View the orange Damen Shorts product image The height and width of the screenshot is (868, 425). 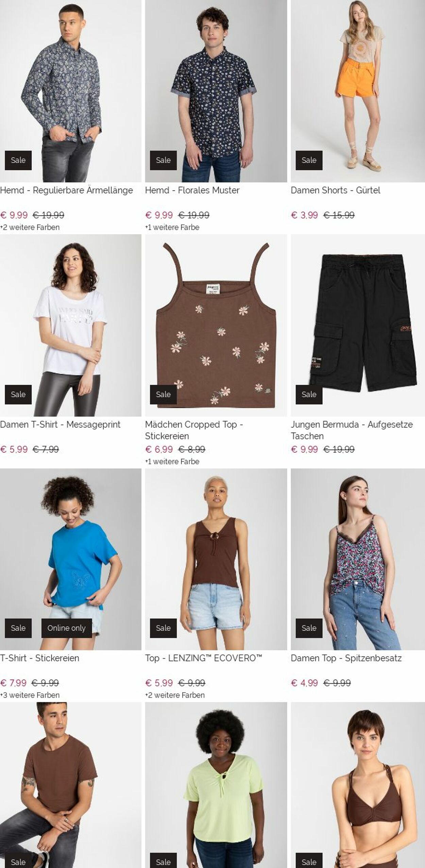point(358,91)
